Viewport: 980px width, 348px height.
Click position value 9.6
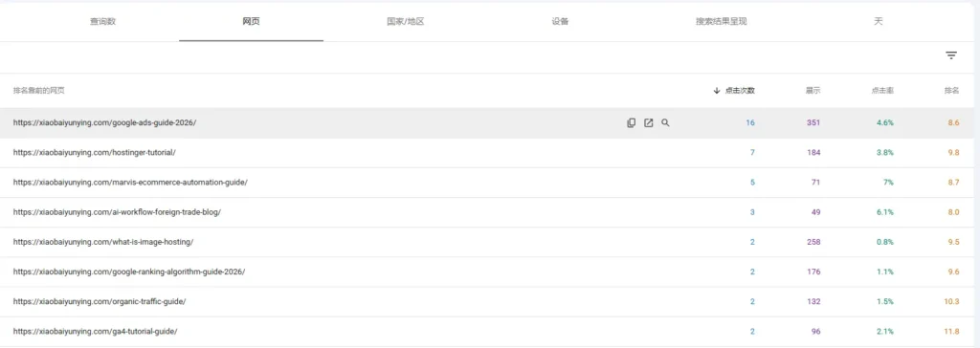click(953, 272)
